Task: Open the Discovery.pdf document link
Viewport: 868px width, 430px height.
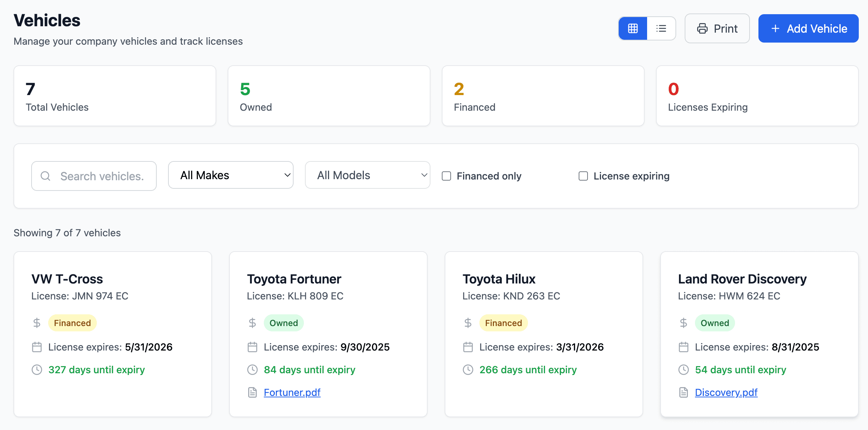Action: (x=726, y=392)
